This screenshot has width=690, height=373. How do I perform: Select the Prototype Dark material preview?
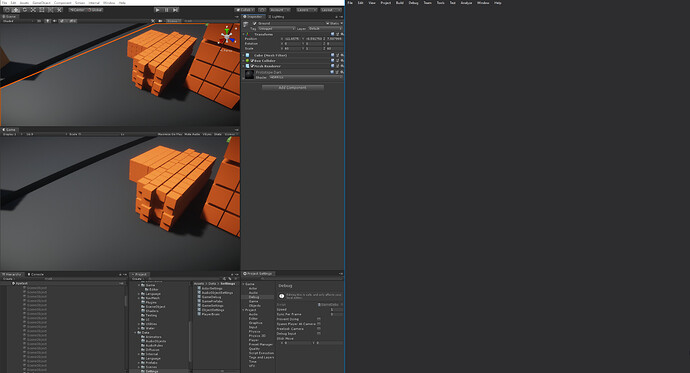coord(249,74)
